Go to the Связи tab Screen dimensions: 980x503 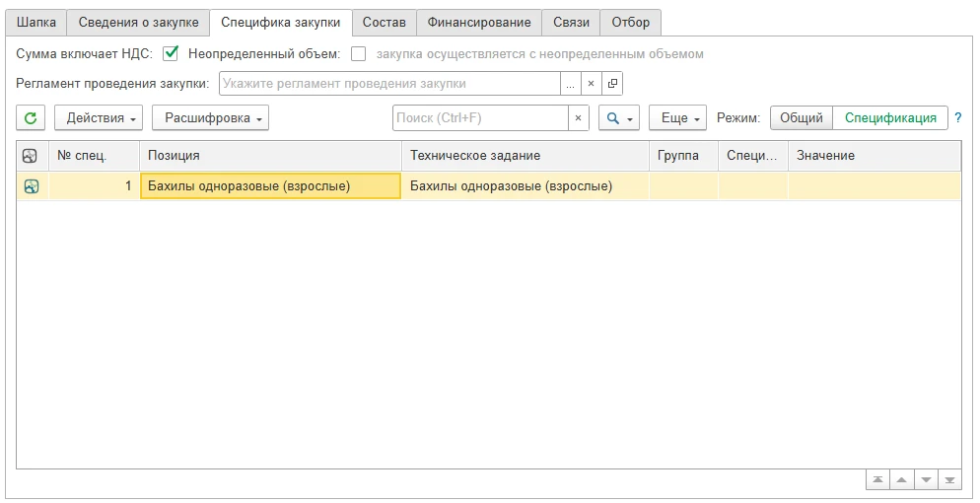tap(571, 23)
